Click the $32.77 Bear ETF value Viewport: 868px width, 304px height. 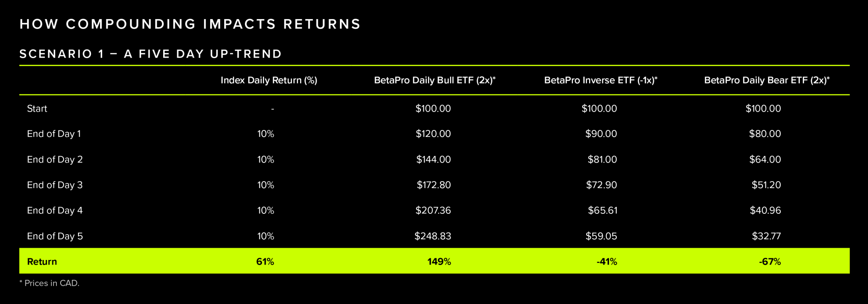click(766, 236)
